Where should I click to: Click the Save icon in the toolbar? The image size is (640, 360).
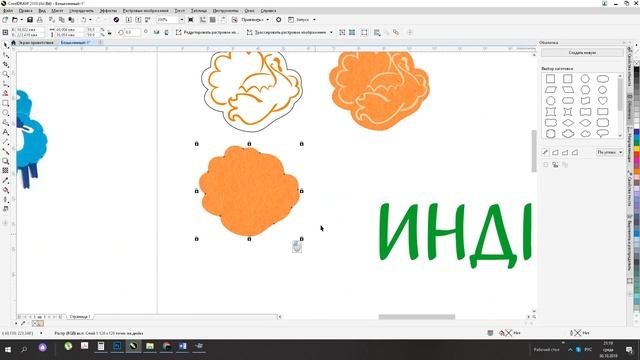pos(30,20)
